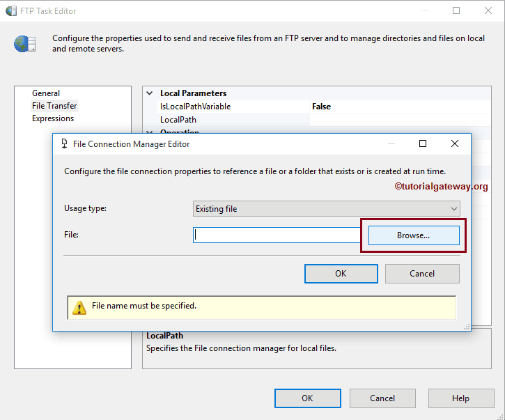Click Cancel at bottom of FTP Task Editor

[x=382, y=398]
